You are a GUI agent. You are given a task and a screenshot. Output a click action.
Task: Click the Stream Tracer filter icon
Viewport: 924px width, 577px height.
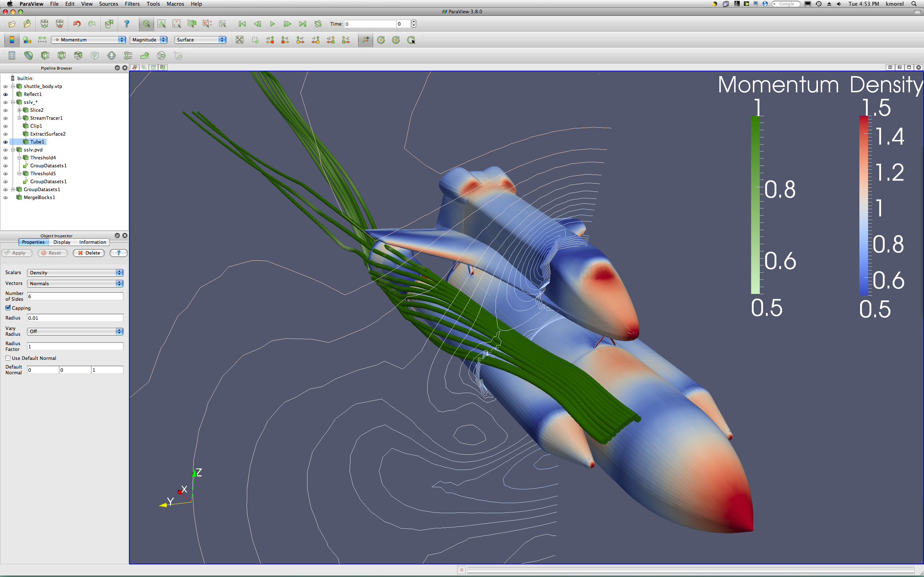(x=128, y=56)
